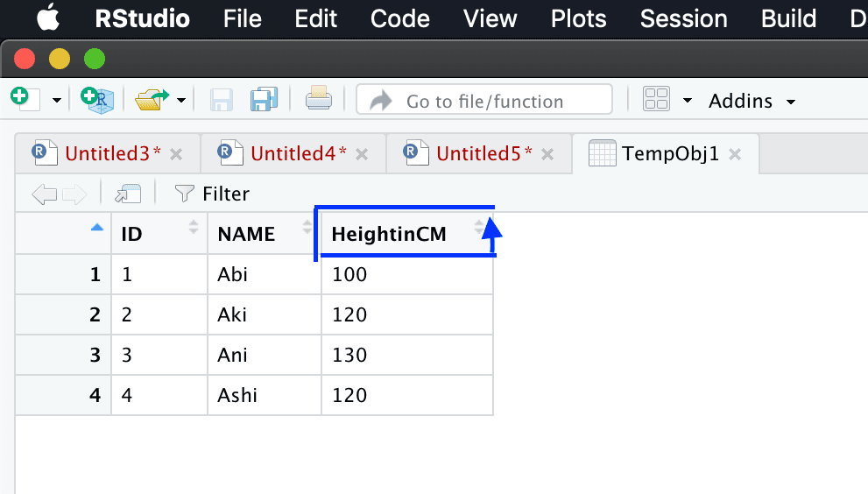Close the TempObj1 data viewer tab
The height and width of the screenshot is (494, 868).
(735, 154)
